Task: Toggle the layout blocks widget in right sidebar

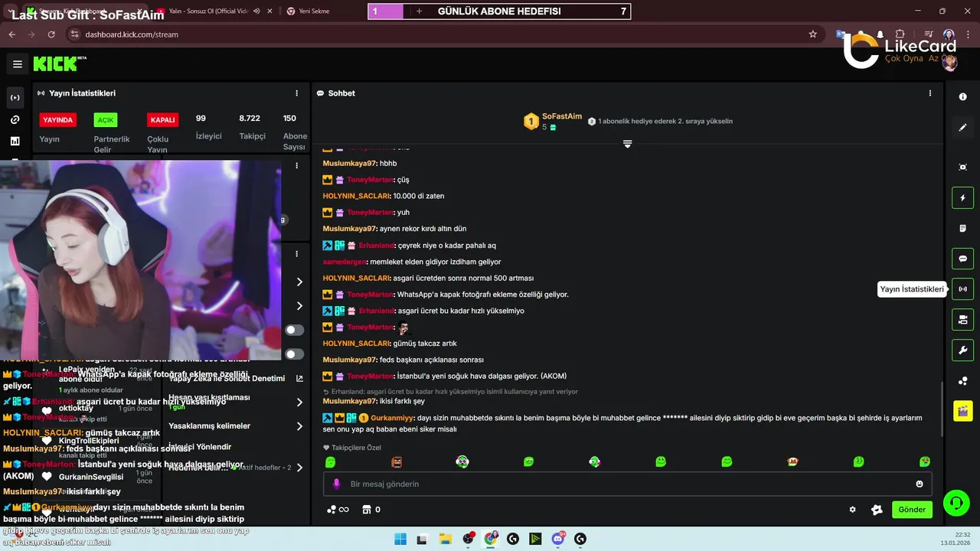Action: point(963,319)
